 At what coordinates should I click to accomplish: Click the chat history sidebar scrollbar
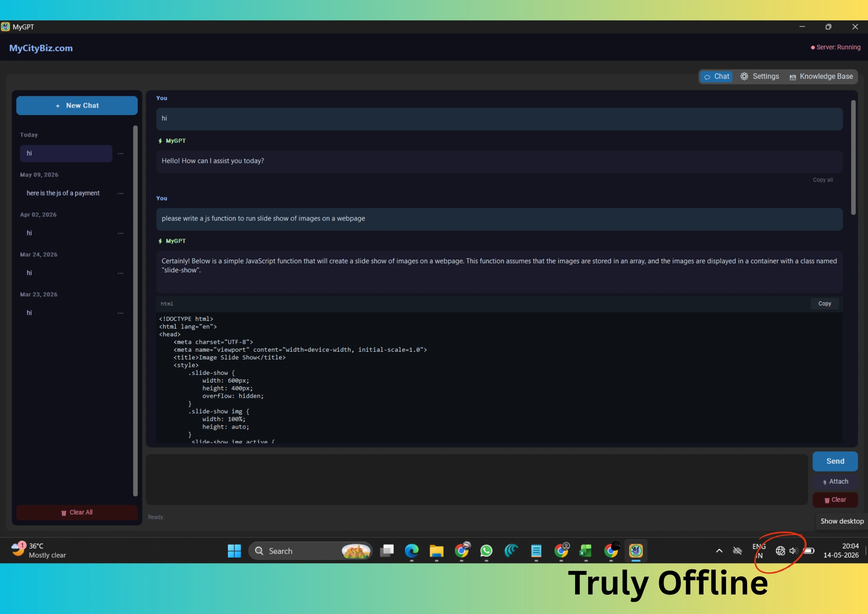click(135, 311)
